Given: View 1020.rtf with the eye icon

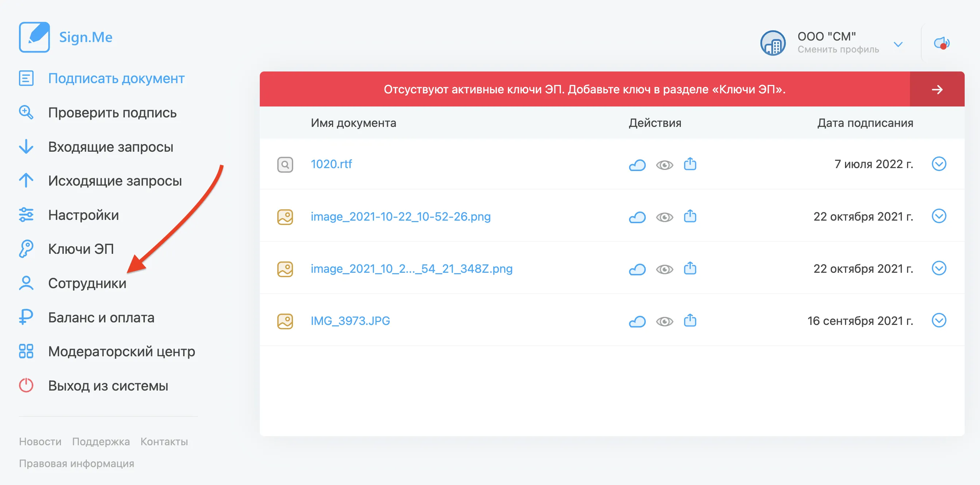Looking at the screenshot, I should click(665, 165).
